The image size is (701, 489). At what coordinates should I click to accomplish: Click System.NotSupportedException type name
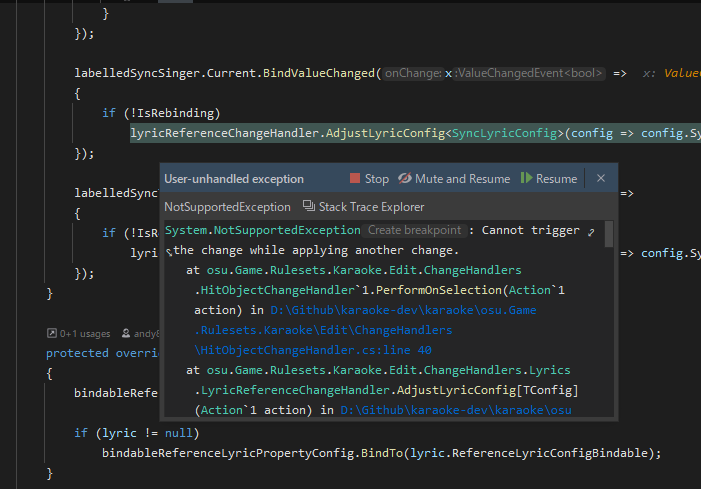tap(263, 230)
